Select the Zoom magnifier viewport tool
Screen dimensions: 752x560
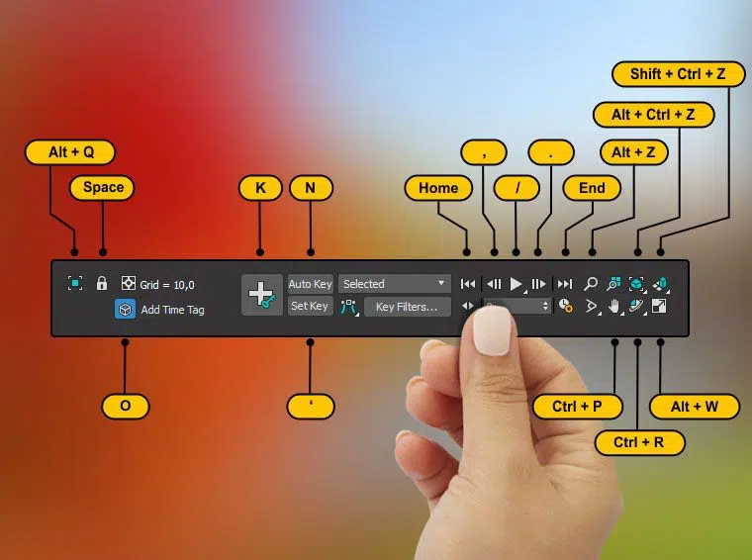coord(592,284)
